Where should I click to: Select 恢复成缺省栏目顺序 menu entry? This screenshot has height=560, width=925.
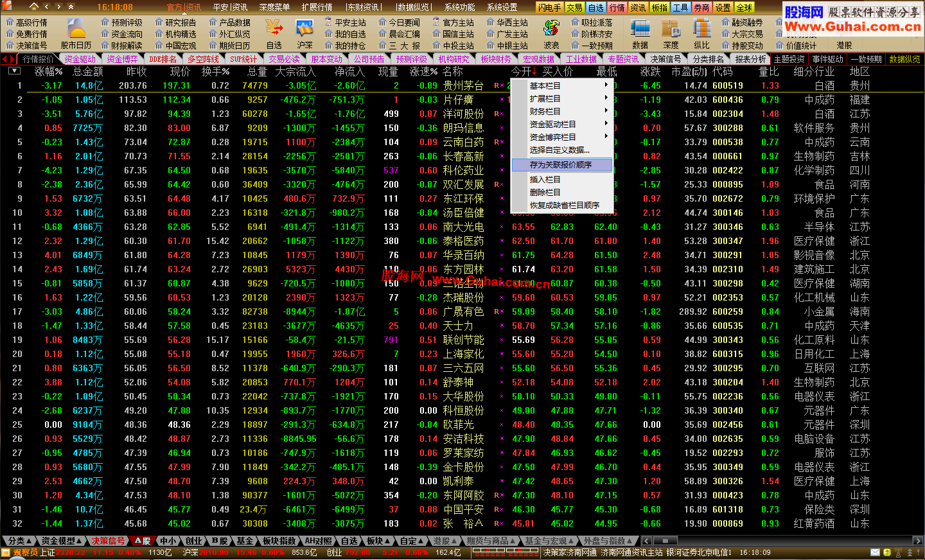562,205
